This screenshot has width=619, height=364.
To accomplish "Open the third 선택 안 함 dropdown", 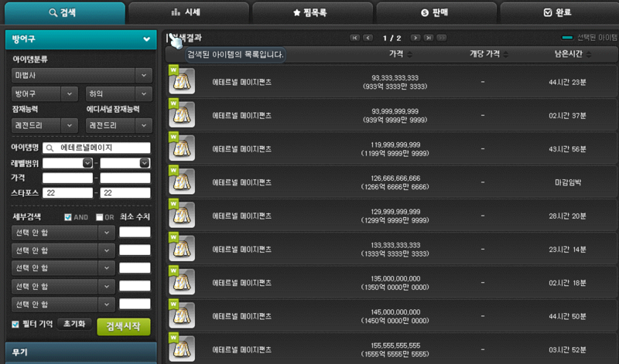I will point(63,268).
